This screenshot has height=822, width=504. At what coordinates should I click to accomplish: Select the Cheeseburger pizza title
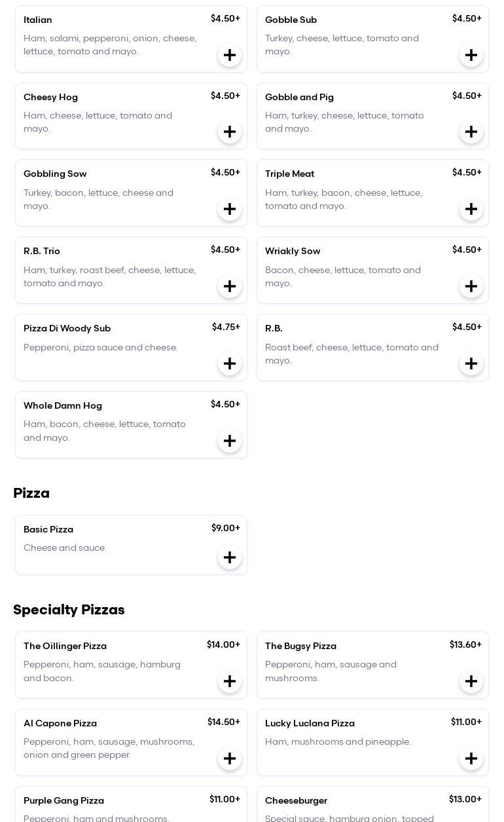coord(296,800)
